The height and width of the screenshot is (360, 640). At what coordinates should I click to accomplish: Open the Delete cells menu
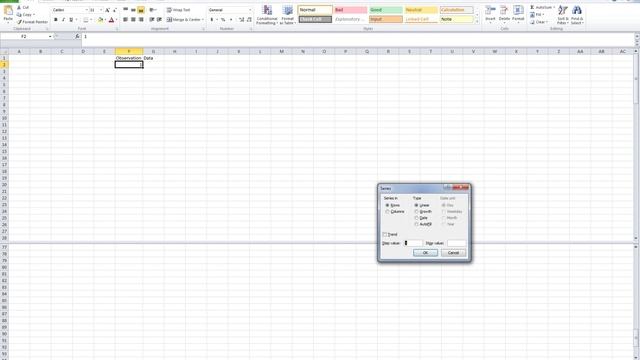click(504, 14)
